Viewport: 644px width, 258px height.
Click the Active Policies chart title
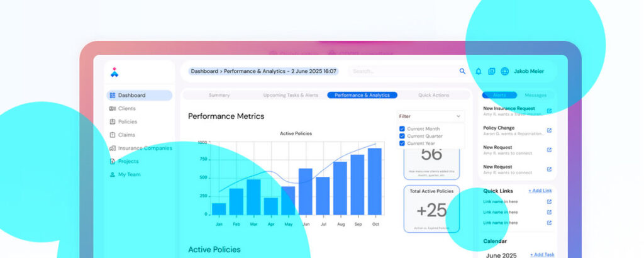(296, 133)
